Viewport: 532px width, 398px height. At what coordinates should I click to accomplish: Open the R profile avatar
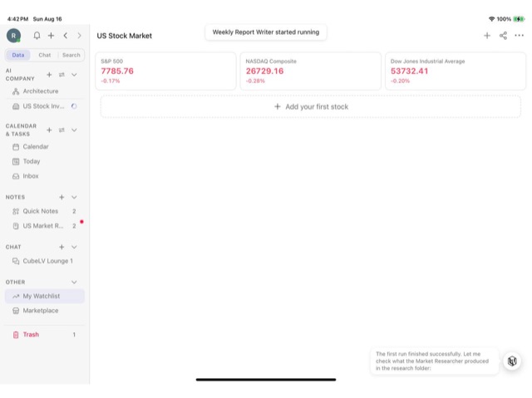tap(13, 36)
